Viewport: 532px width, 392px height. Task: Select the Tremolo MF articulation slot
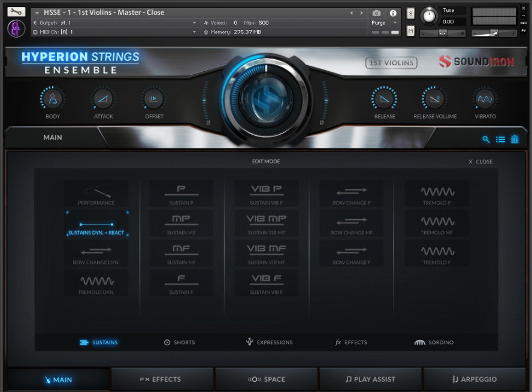point(437,225)
